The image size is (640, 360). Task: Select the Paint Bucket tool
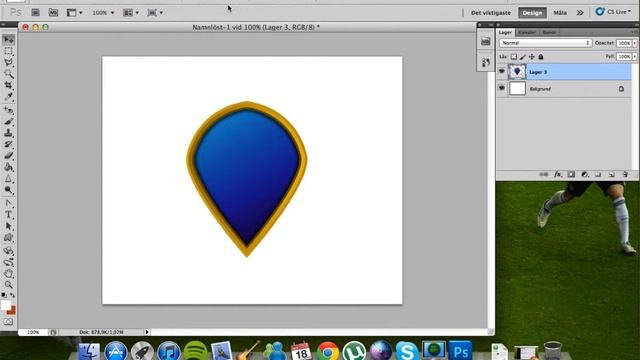(x=9, y=167)
